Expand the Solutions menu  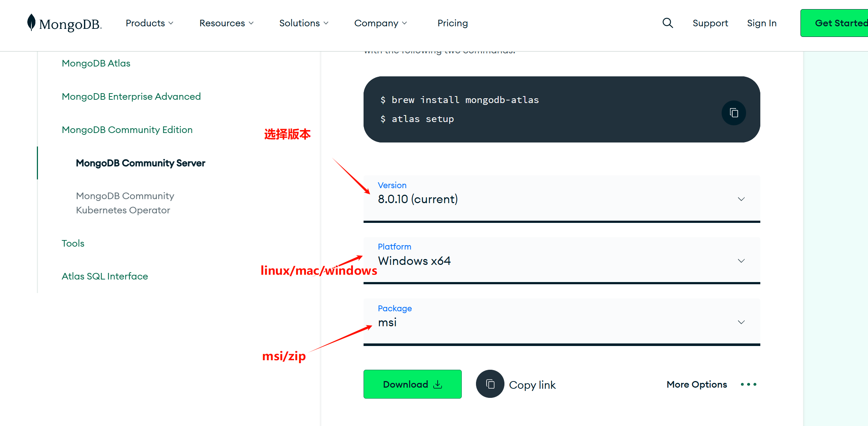coord(304,23)
